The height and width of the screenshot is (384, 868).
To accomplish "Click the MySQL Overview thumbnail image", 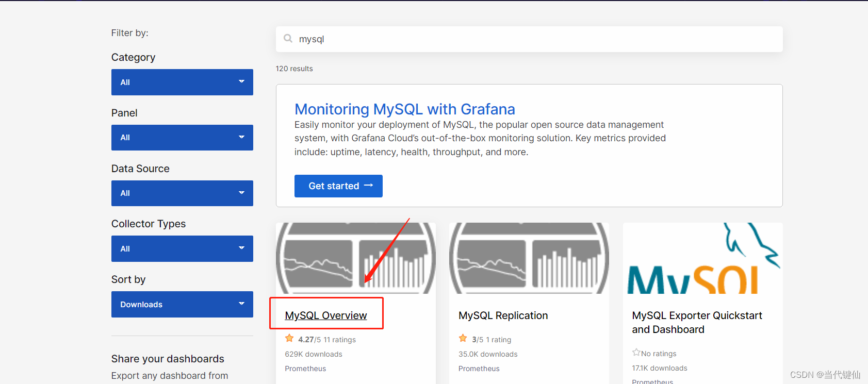I will (x=356, y=258).
